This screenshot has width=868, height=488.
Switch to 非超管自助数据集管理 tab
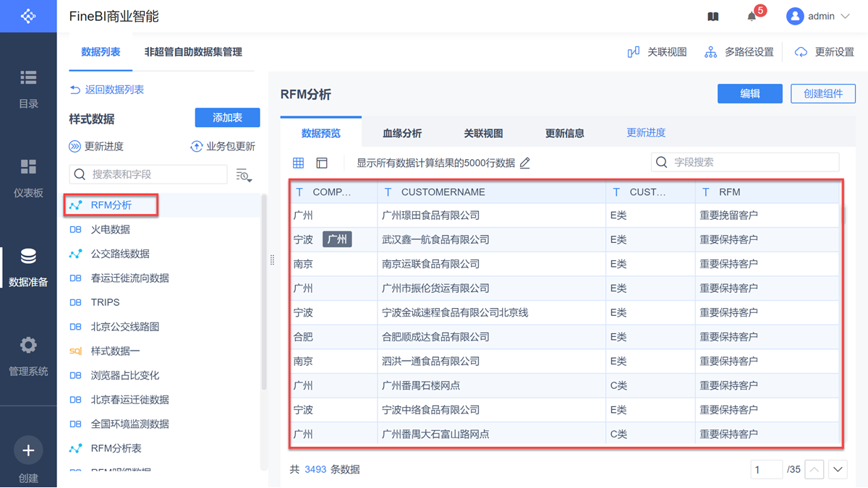[x=193, y=52]
